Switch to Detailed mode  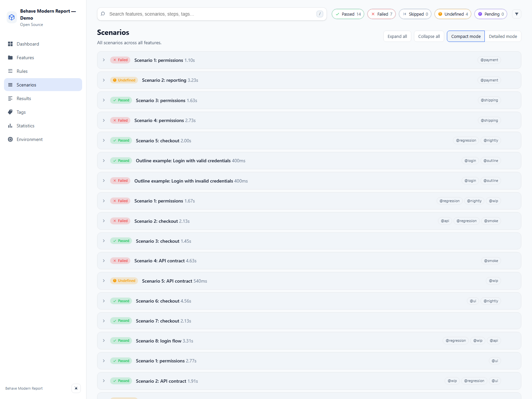pos(503,37)
